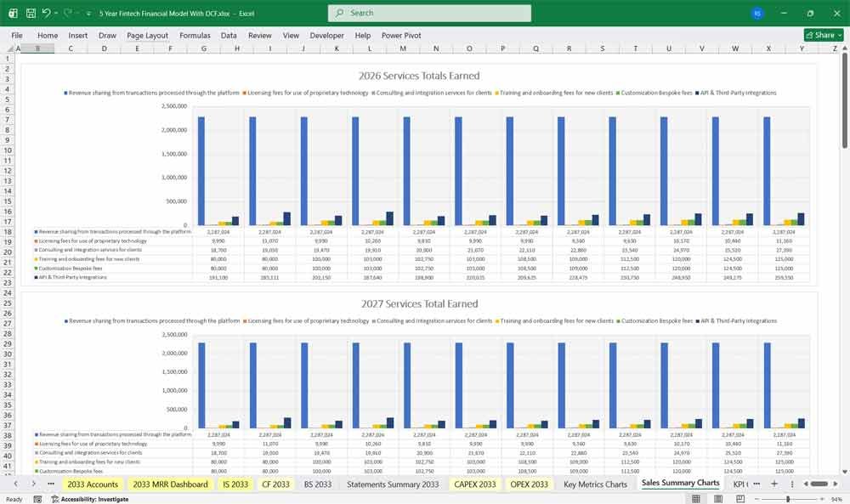Select column B header
Viewport: 850px width, 504px height.
(37, 48)
